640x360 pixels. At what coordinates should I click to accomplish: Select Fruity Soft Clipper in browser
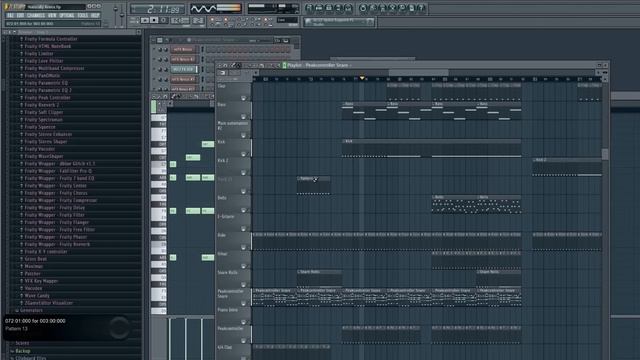tap(44, 112)
